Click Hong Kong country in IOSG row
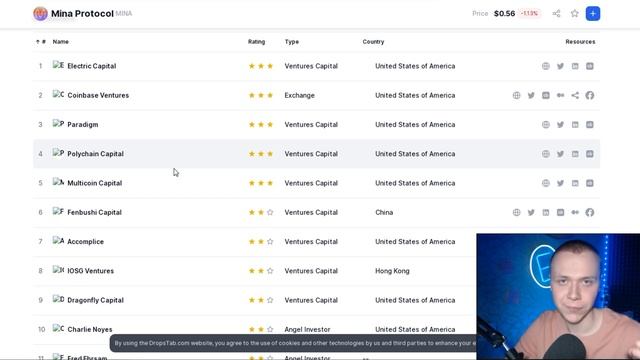Screen dimensions: 640x360 [x=392, y=271]
